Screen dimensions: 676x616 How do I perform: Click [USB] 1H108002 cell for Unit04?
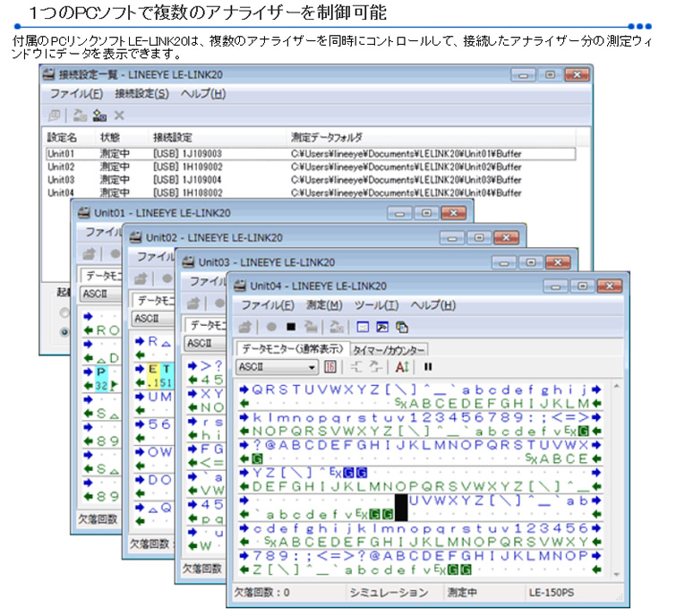187,192
